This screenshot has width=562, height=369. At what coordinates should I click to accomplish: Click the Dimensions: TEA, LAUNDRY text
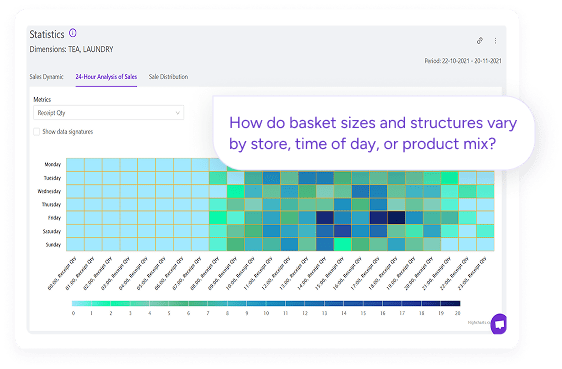pyautogui.click(x=71, y=49)
